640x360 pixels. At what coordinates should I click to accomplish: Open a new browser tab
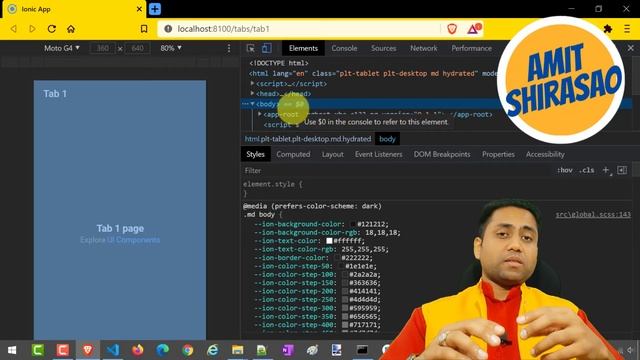tap(155, 9)
